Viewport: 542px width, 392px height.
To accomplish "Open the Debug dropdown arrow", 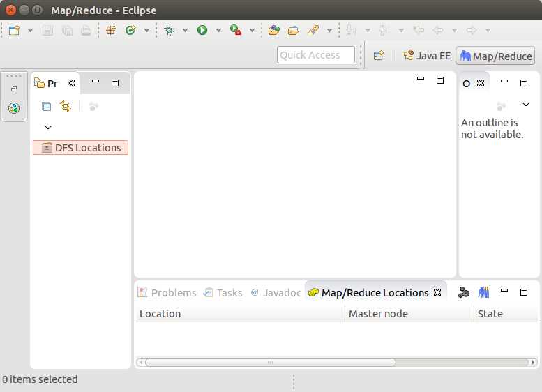I will tap(186, 31).
